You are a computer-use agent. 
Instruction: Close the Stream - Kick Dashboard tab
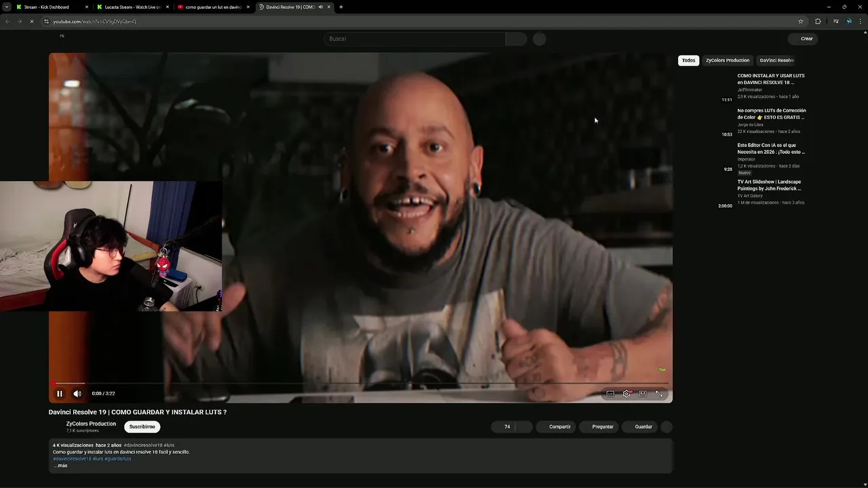87,7
